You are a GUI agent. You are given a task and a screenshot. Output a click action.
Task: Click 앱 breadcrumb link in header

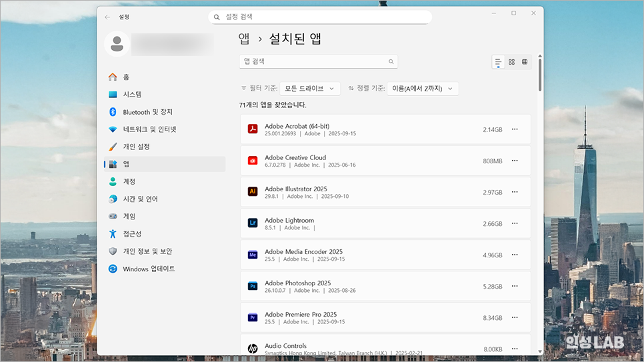pyautogui.click(x=244, y=39)
